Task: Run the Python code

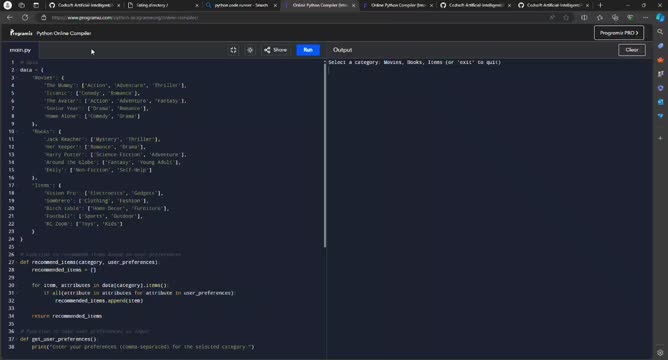Action: [x=308, y=50]
